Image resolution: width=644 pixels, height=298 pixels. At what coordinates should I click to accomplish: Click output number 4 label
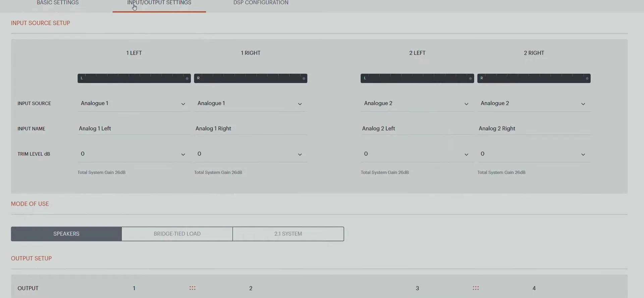(x=534, y=288)
